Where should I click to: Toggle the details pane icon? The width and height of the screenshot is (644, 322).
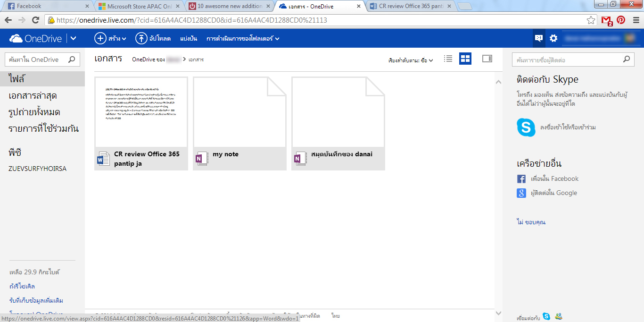(x=487, y=59)
